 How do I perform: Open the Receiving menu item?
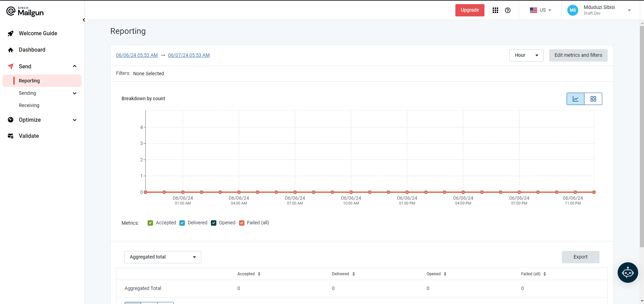pos(29,105)
